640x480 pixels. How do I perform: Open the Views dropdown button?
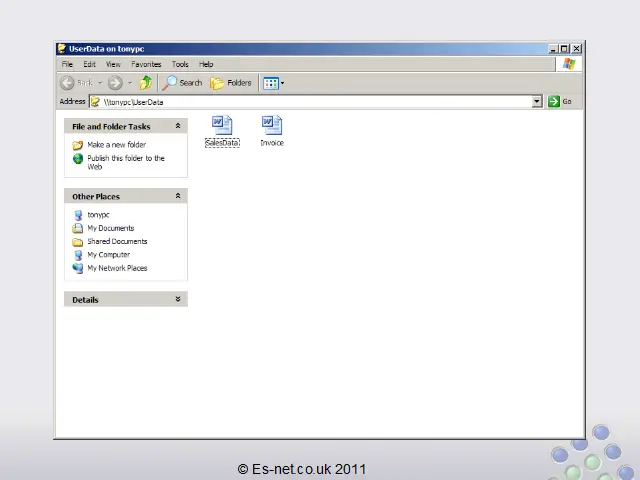tap(273, 83)
